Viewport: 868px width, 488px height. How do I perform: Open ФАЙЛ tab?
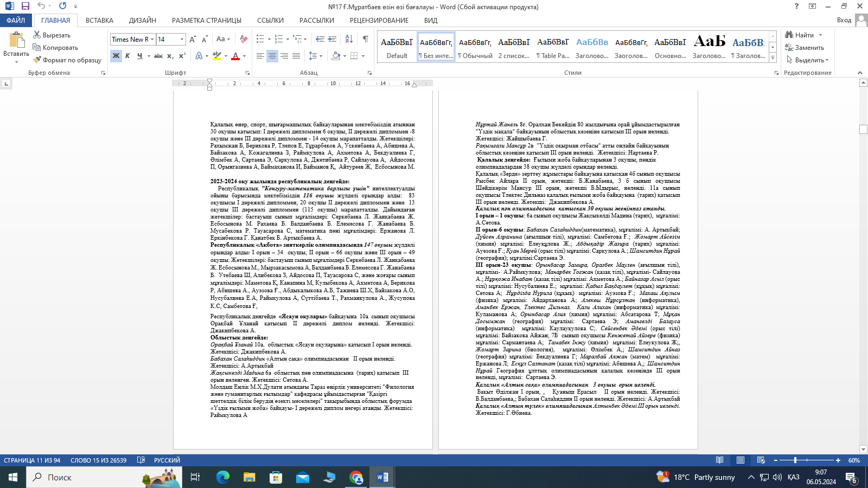point(16,20)
